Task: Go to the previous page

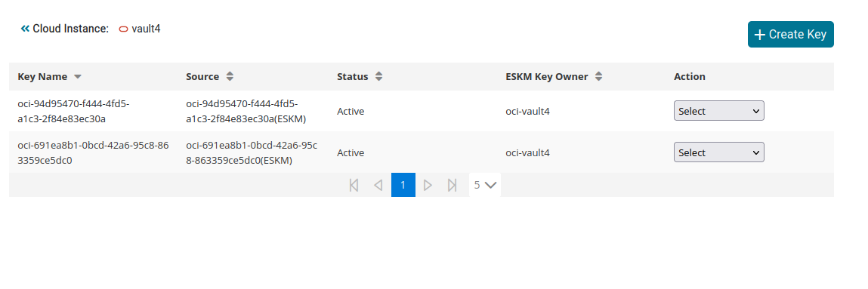Action: [x=378, y=185]
